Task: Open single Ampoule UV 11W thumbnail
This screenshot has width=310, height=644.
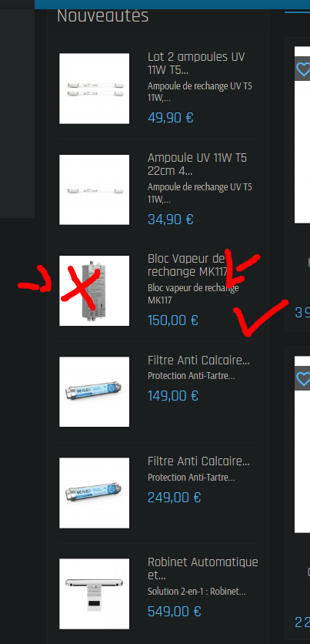Action: (x=95, y=190)
